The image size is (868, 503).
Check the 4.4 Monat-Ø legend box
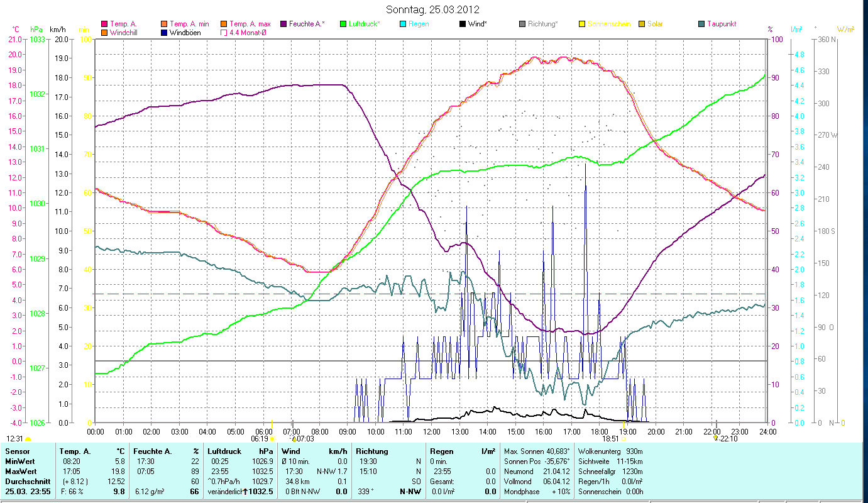[x=224, y=32]
